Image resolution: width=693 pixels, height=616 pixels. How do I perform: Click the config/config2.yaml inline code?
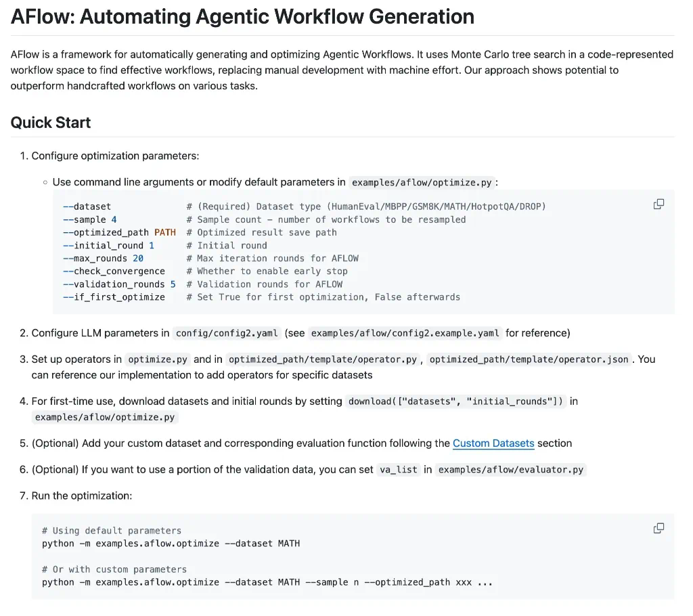[227, 333]
